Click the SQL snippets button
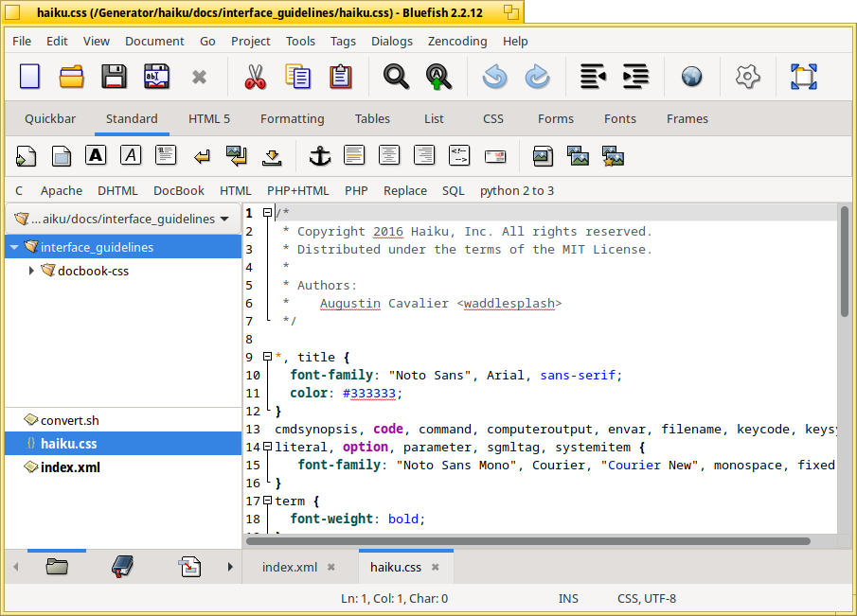857x616 pixels. [x=453, y=191]
